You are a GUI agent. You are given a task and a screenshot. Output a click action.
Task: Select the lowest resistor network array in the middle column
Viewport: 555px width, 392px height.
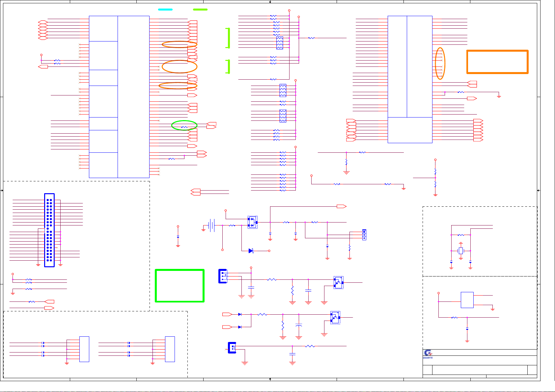283,116
